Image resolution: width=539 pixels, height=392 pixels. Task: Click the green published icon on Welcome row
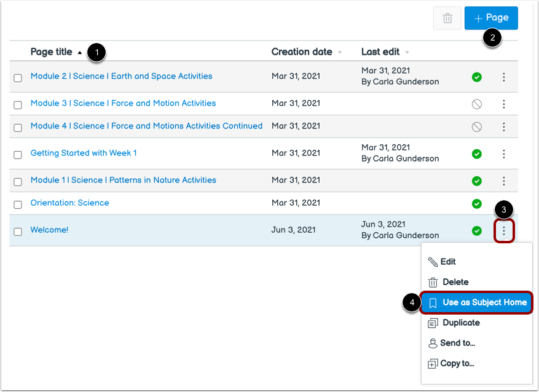476,232
